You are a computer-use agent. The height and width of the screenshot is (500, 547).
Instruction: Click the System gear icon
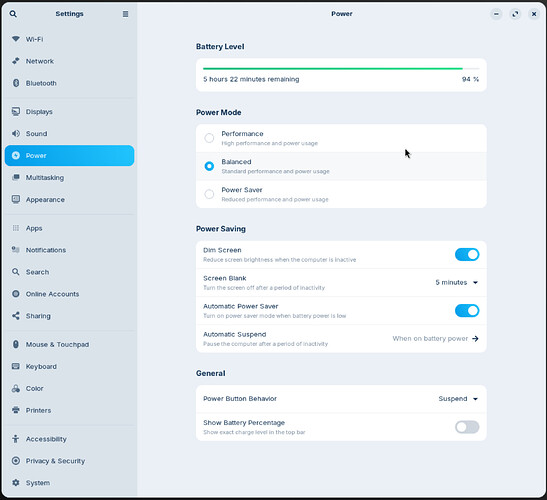click(x=16, y=483)
